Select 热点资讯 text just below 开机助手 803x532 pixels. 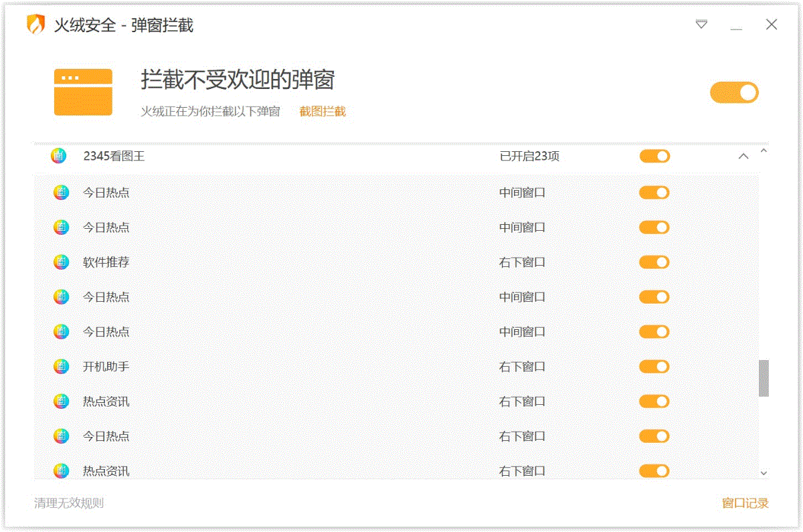[x=106, y=402]
